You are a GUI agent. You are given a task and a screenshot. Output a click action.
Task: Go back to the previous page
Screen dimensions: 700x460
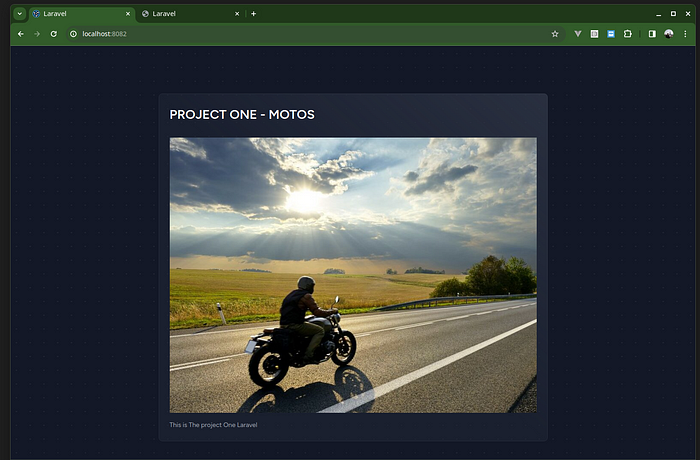coord(21,34)
